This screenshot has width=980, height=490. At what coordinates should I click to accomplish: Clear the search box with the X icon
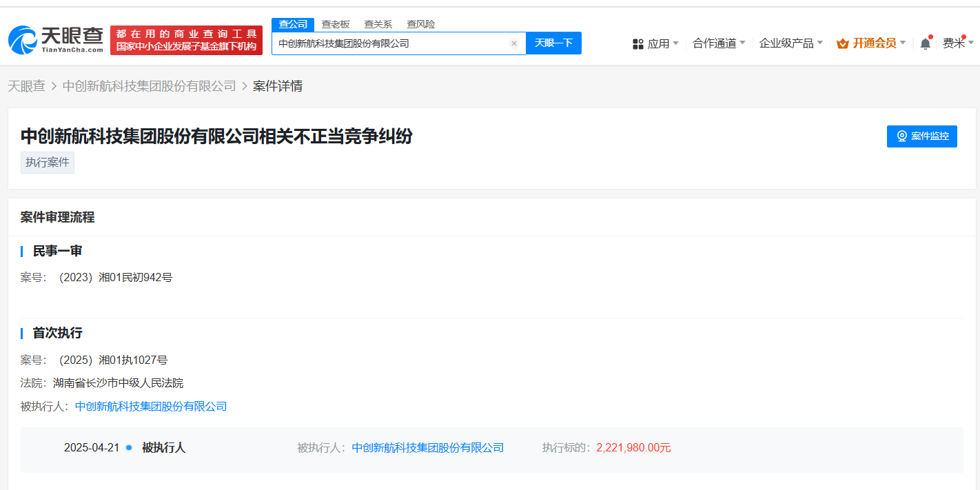[x=514, y=43]
